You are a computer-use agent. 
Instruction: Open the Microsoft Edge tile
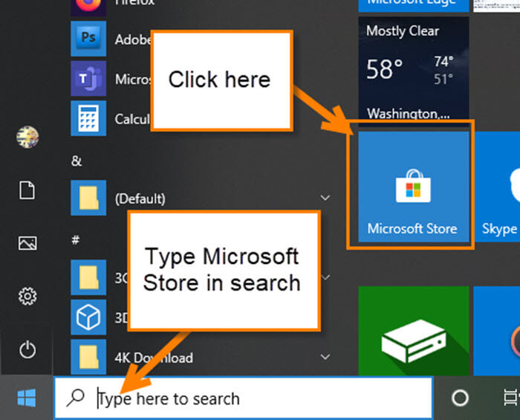point(414,6)
